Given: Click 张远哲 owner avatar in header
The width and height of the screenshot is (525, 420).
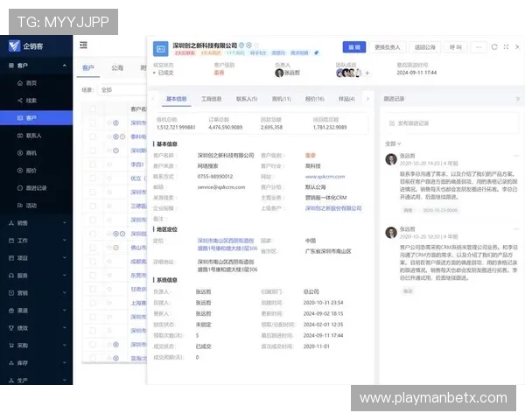Looking at the screenshot, I should click(x=279, y=73).
